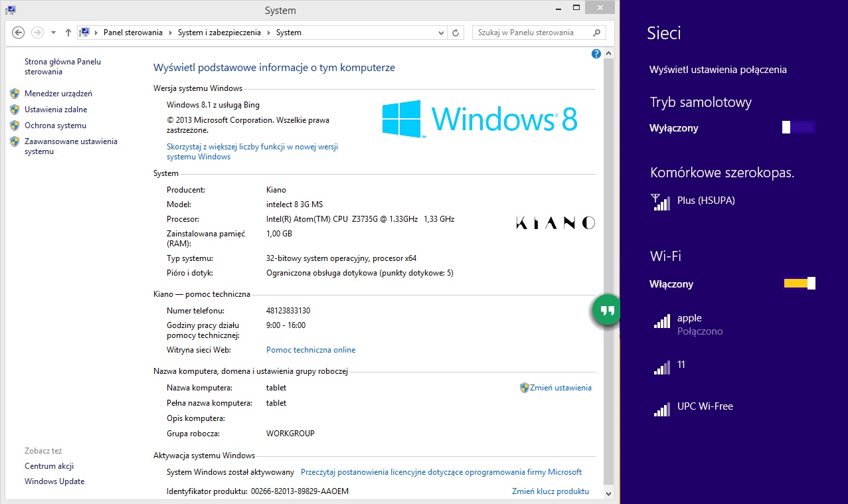The image size is (848, 504).
Task: Click the Windows 8 logo
Action: pos(479,119)
